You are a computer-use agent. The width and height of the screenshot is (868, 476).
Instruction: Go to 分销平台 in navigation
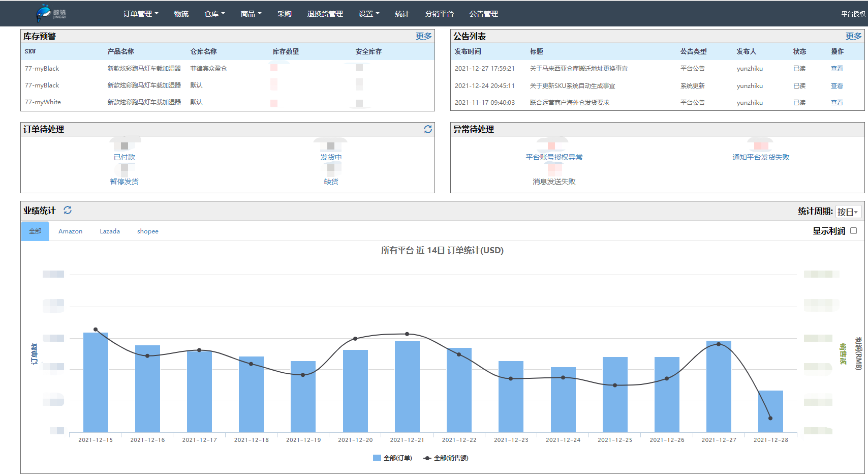[x=439, y=14]
